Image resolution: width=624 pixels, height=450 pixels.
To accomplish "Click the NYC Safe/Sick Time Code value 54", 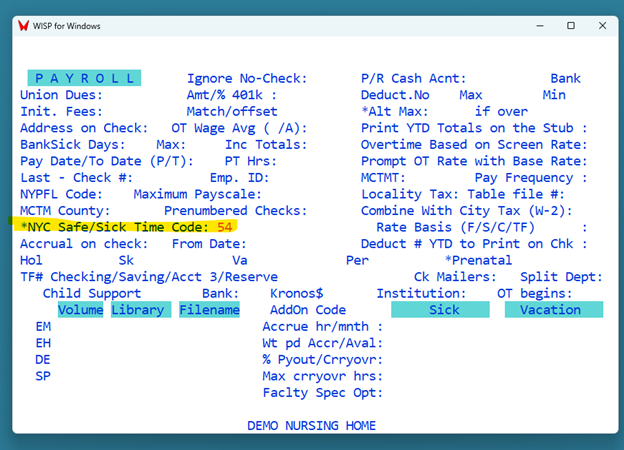I will point(225,227).
